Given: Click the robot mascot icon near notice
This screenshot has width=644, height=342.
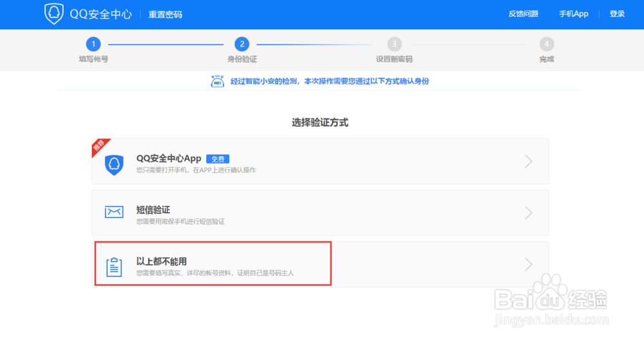Looking at the screenshot, I should click(x=217, y=81).
